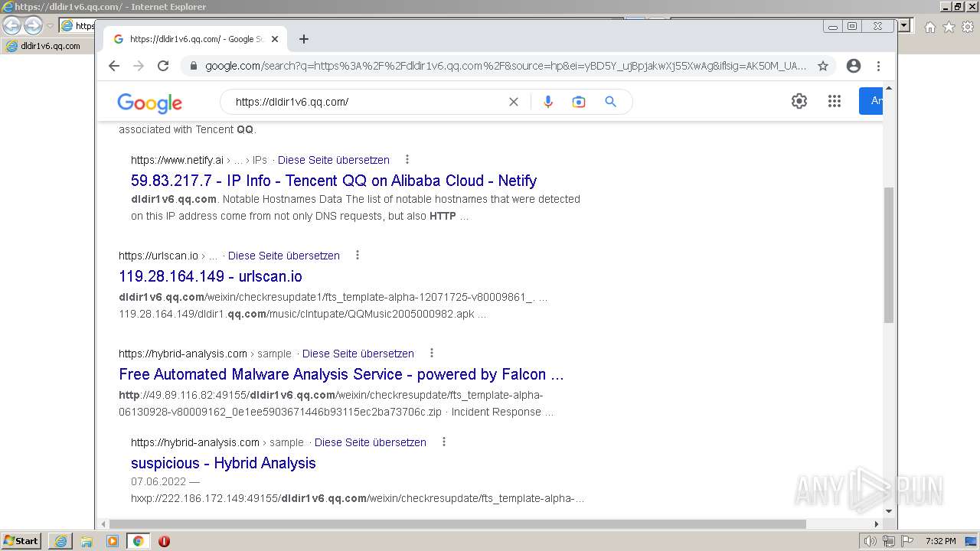
Task: Click Chrome address bar URL
Action: coord(505,66)
